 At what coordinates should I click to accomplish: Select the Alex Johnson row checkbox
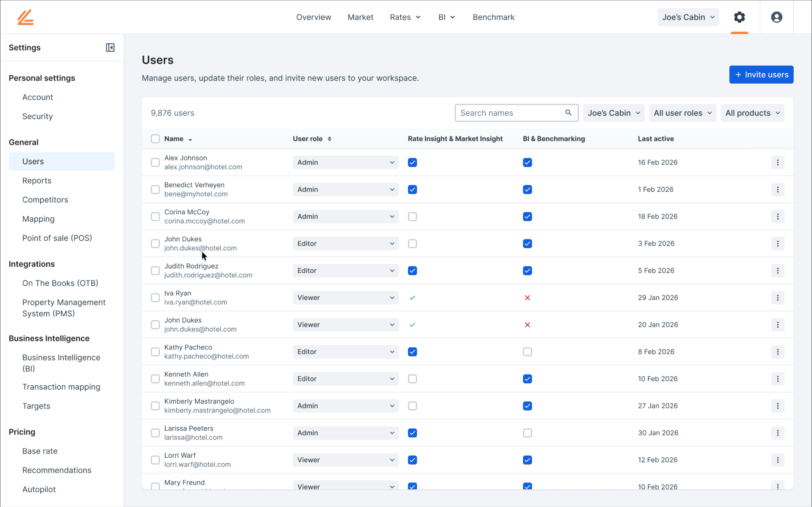[155, 163]
